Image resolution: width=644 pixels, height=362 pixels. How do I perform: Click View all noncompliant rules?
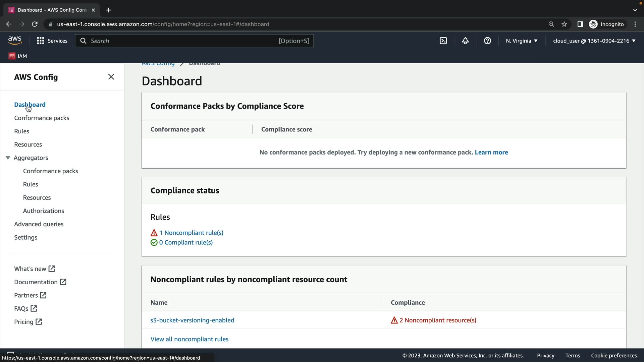tap(189, 339)
